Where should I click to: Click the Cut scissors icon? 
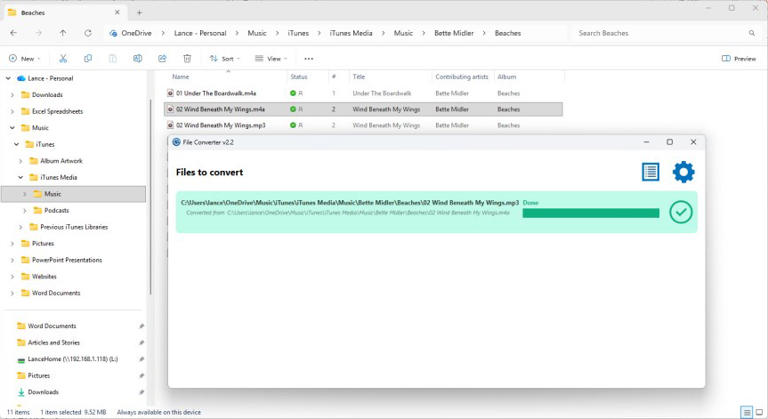63,58
